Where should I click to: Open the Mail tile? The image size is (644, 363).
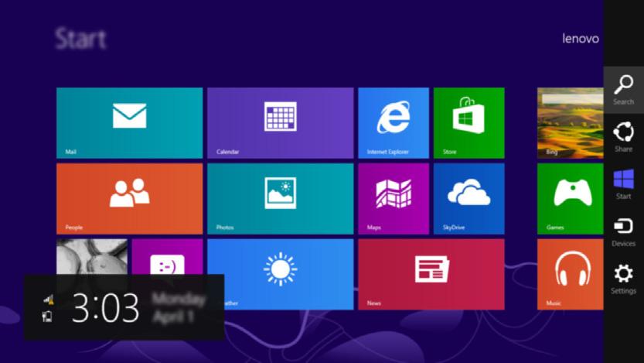[x=129, y=123]
